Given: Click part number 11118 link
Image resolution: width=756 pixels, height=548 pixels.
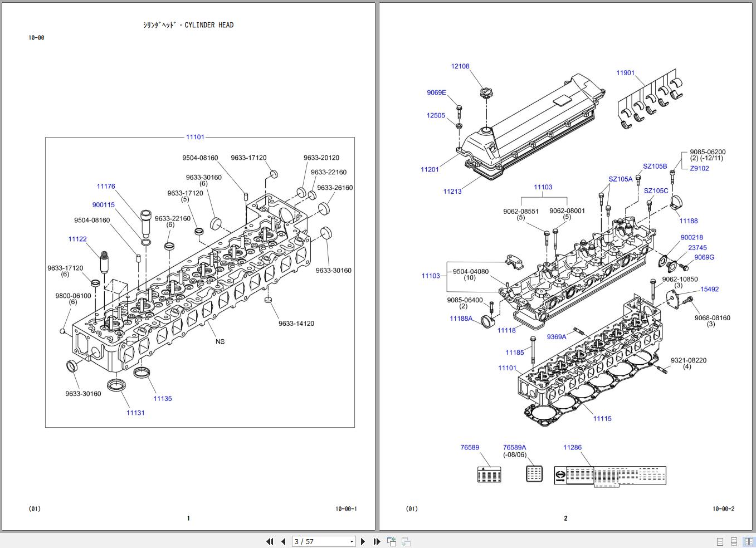Looking at the screenshot, I should (506, 331).
